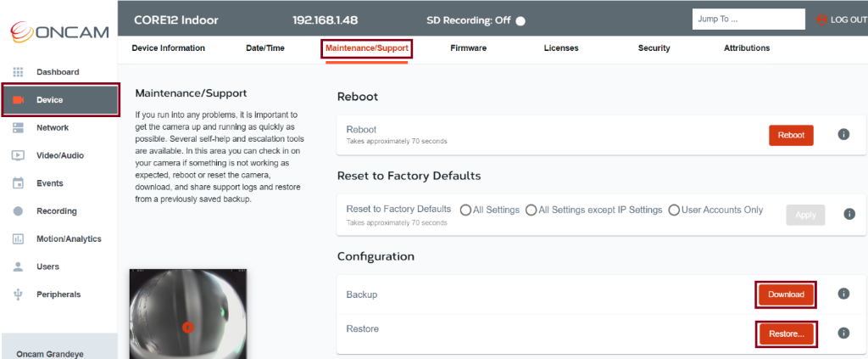Image resolution: width=868 pixels, height=359 pixels.
Task: Open the Device Information tab
Action: [169, 48]
